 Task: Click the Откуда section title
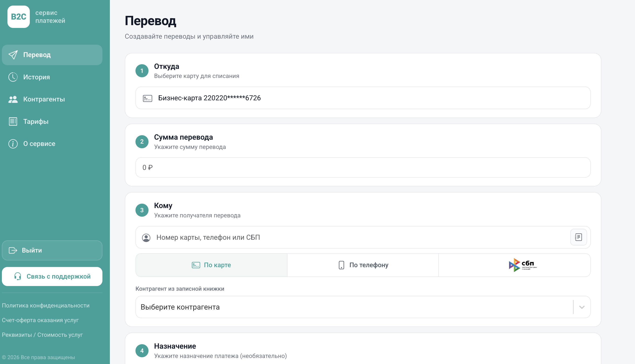[166, 67]
